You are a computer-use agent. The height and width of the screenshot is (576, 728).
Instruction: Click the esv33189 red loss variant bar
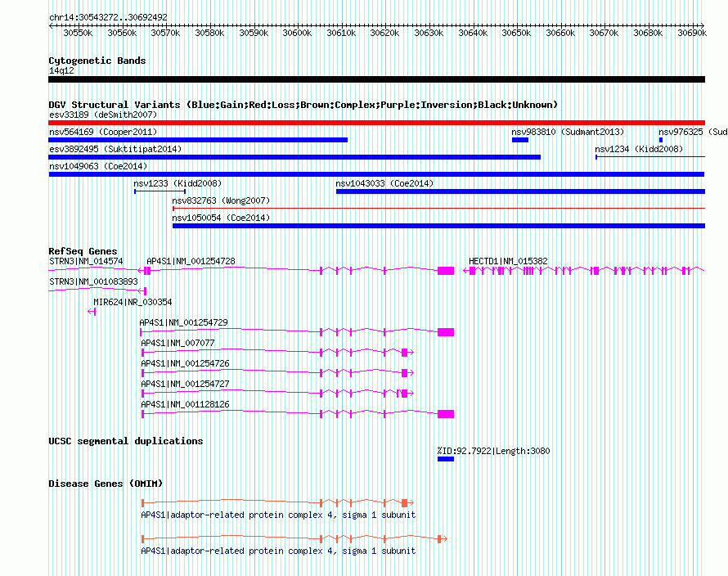pos(376,123)
